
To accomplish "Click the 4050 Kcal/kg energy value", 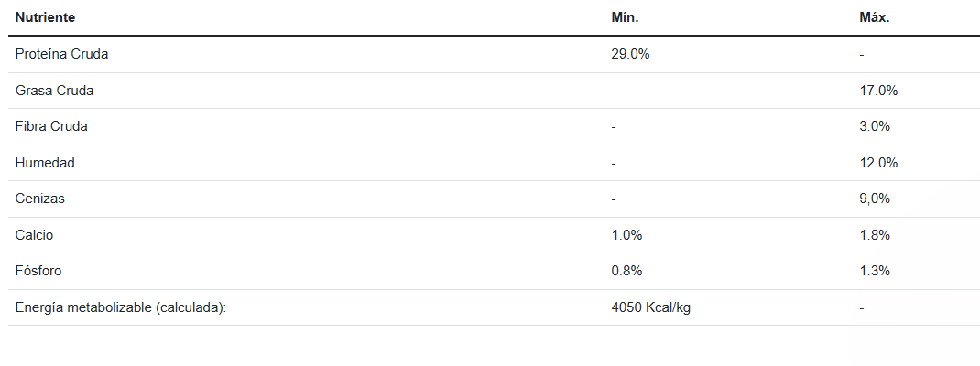I will coord(650,307).
